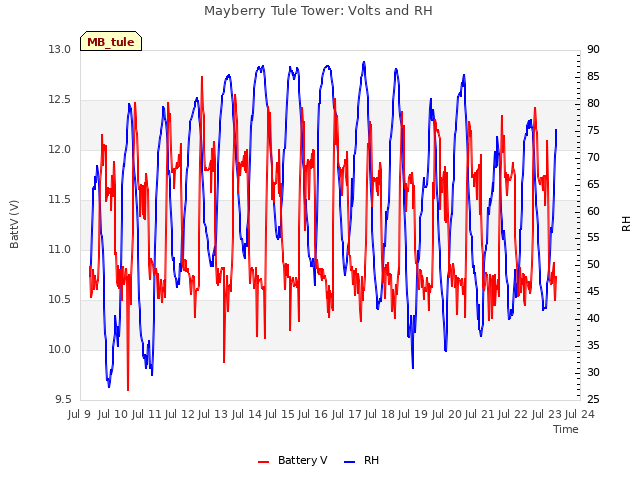The height and width of the screenshot is (480, 640).
Task: Click the Time axis label
Action: 566,429
